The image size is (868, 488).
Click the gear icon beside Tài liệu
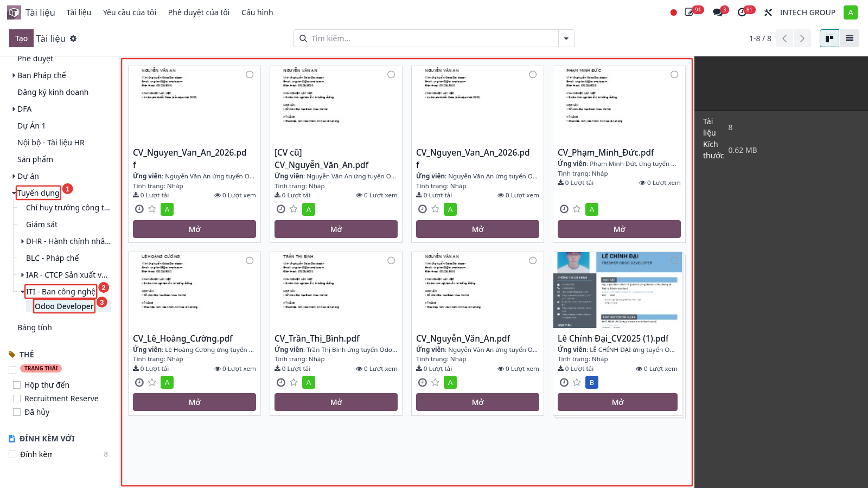[x=73, y=38]
